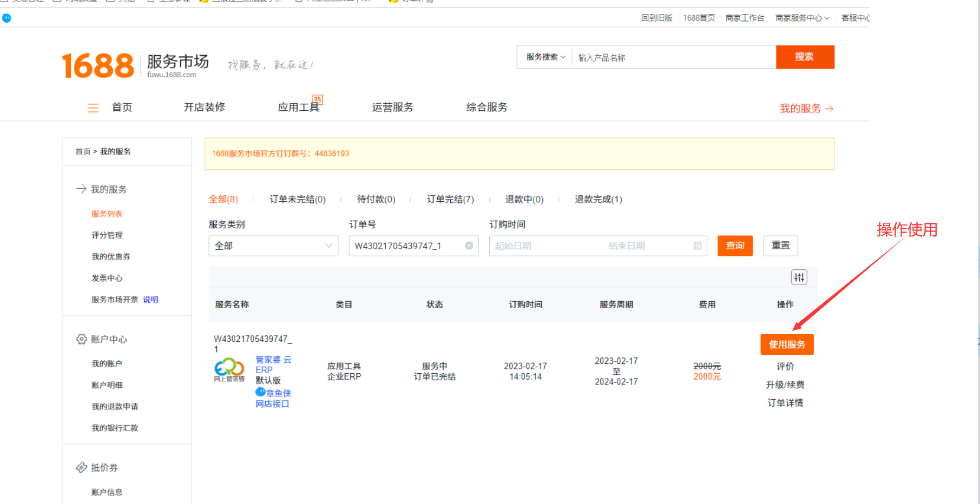Select the 订单未完结(0) tab

[x=298, y=199]
